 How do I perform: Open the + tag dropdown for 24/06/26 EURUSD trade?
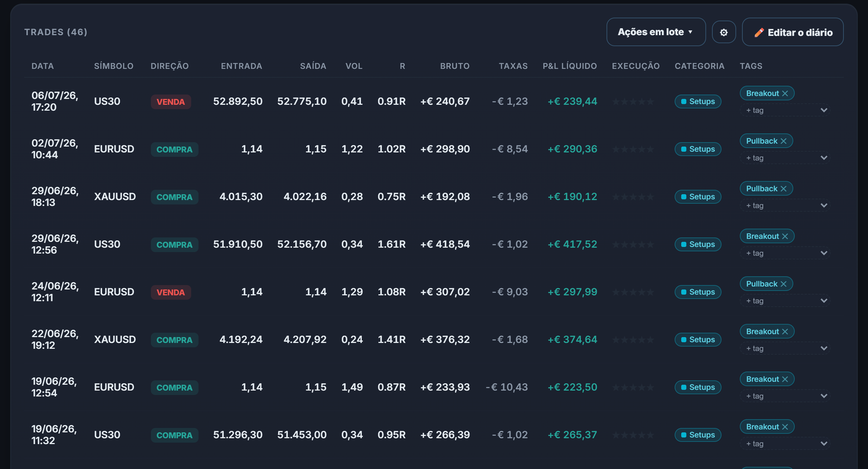pyautogui.click(x=785, y=301)
